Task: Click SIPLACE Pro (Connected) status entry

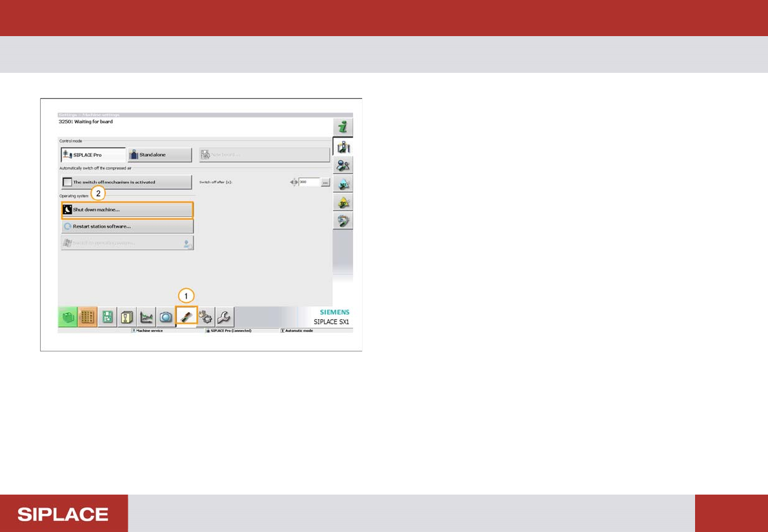Action: 228,331
